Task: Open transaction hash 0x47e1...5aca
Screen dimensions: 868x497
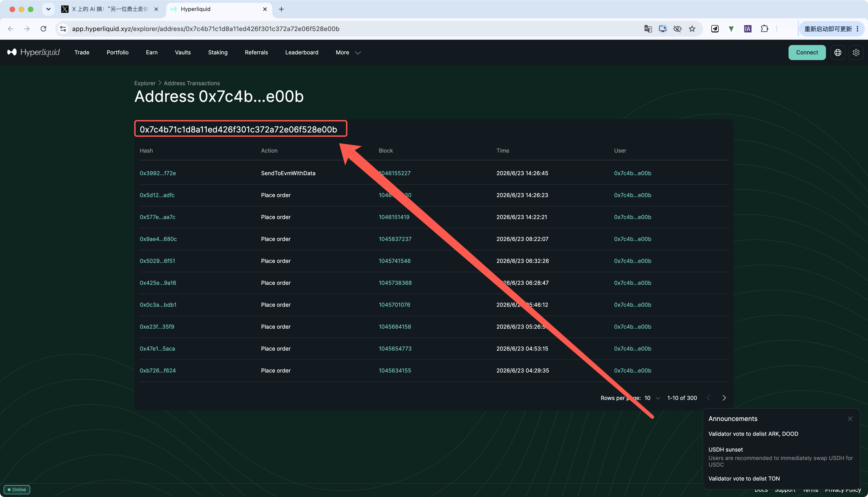Action: point(157,349)
